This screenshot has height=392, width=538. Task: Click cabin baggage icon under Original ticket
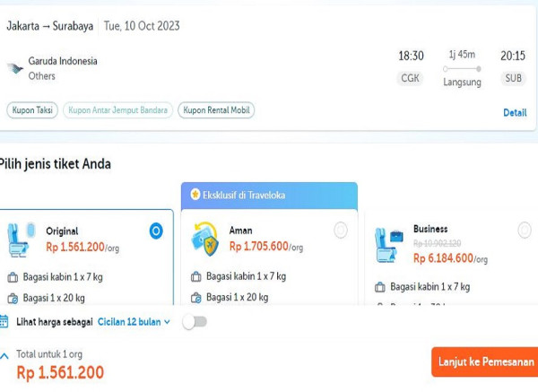[x=13, y=277]
